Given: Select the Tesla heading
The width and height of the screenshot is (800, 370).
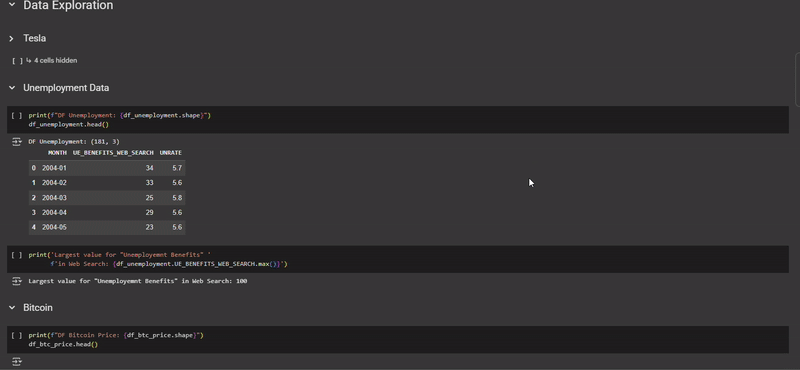Looking at the screenshot, I should click(35, 38).
